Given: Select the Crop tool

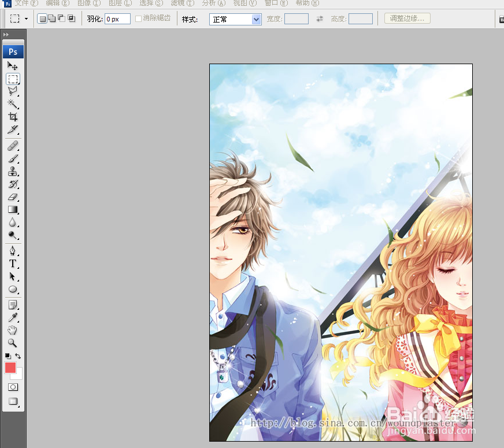Looking at the screenshot, I should click(x=13, y=117).
